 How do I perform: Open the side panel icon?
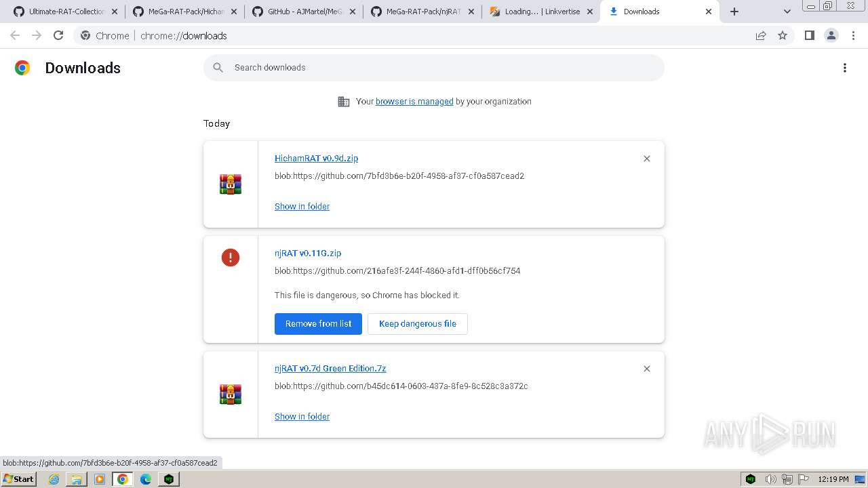tap(809, 35)
